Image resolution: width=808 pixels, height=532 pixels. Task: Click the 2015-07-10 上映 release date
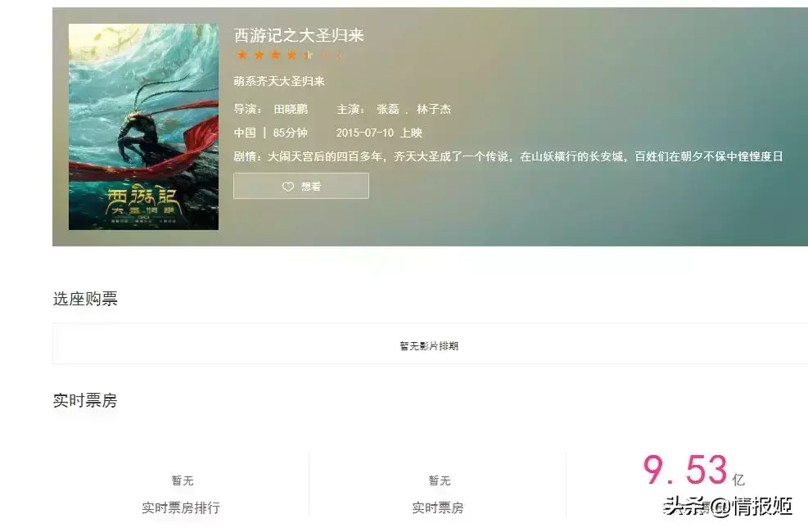click(379, 133)
